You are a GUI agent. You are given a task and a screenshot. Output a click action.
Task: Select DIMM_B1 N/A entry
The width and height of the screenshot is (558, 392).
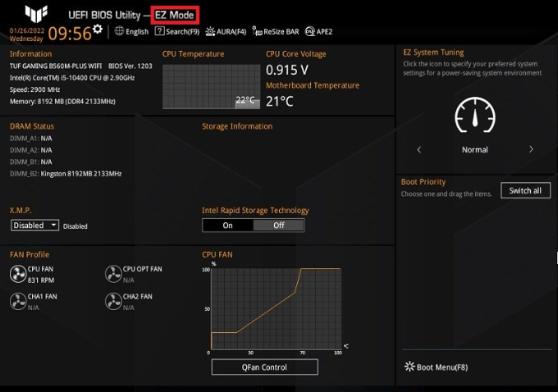pyautogui.click(x=31, y=162)
